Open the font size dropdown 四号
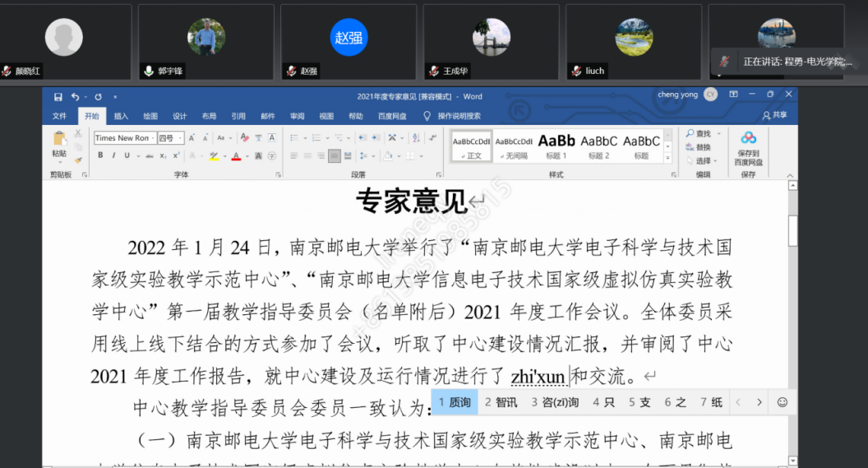This screenshot has height=468, width=868. [170, 138]
